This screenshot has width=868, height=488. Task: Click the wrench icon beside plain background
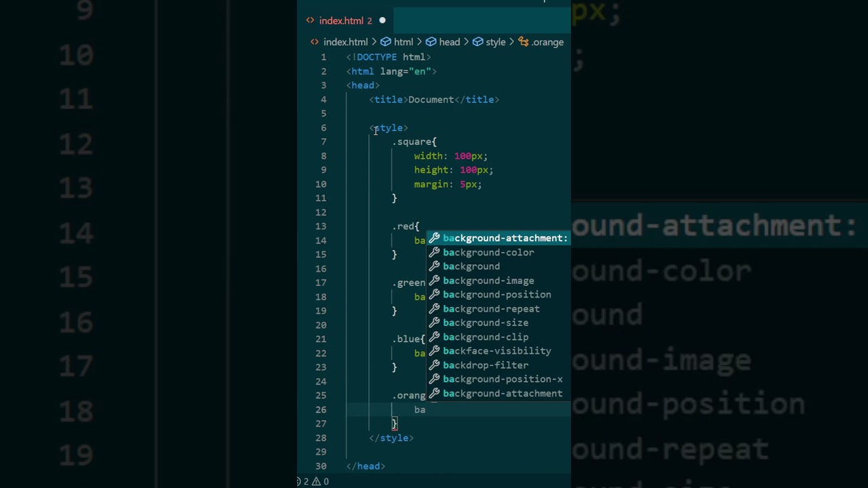coord(434,266)
